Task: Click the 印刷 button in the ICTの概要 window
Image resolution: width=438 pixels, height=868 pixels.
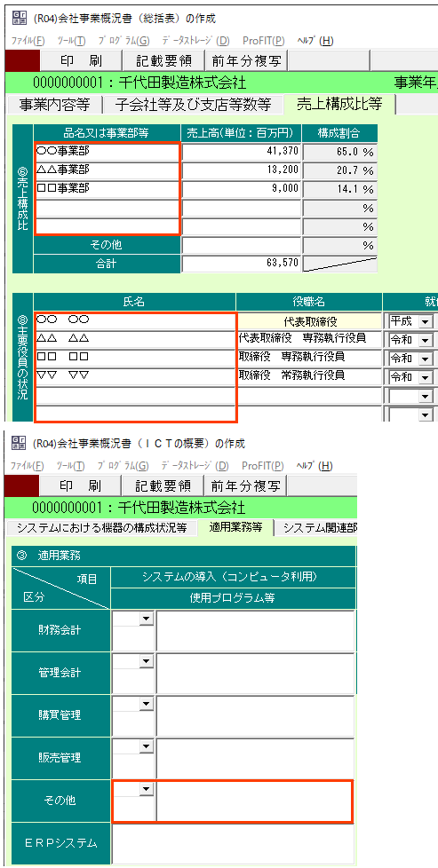Action: click(x=80, y=486)
